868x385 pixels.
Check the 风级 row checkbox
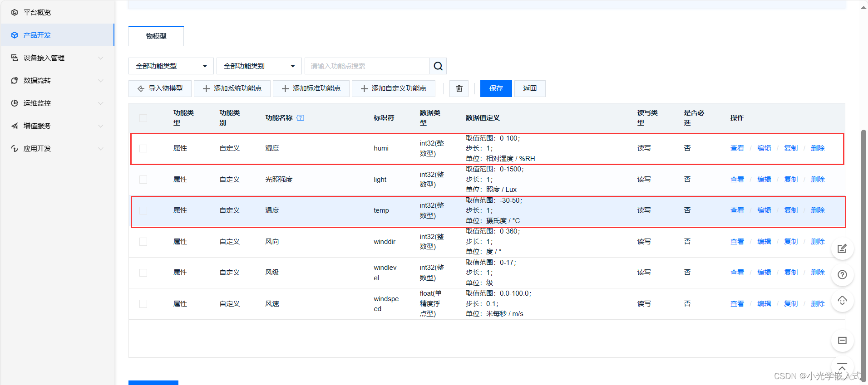point(143,273)
